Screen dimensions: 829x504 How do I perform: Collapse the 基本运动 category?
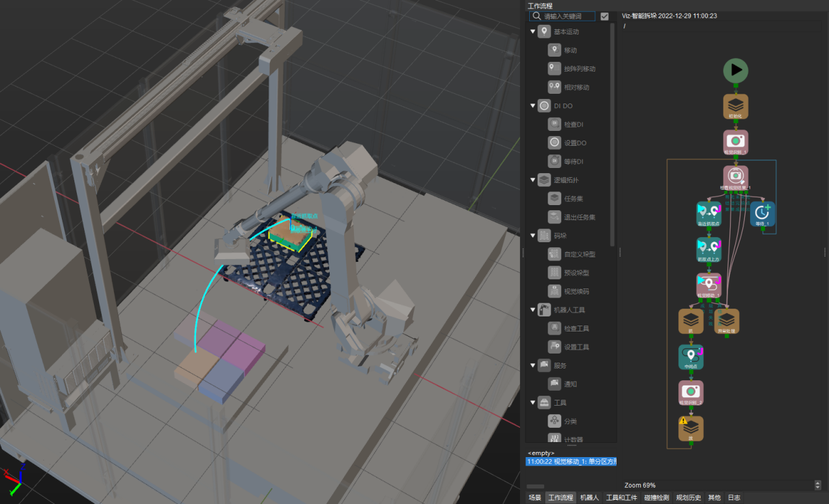click(x=532, y=31)
